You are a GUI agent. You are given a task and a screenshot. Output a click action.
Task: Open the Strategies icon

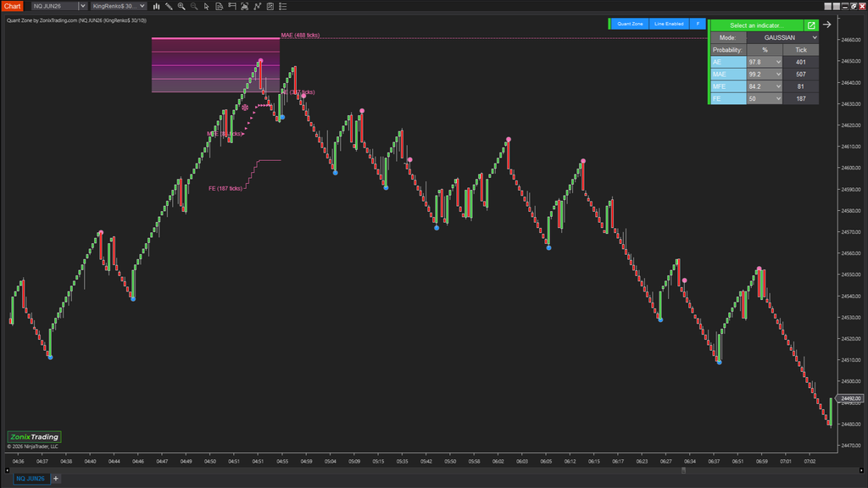point(270,6)
